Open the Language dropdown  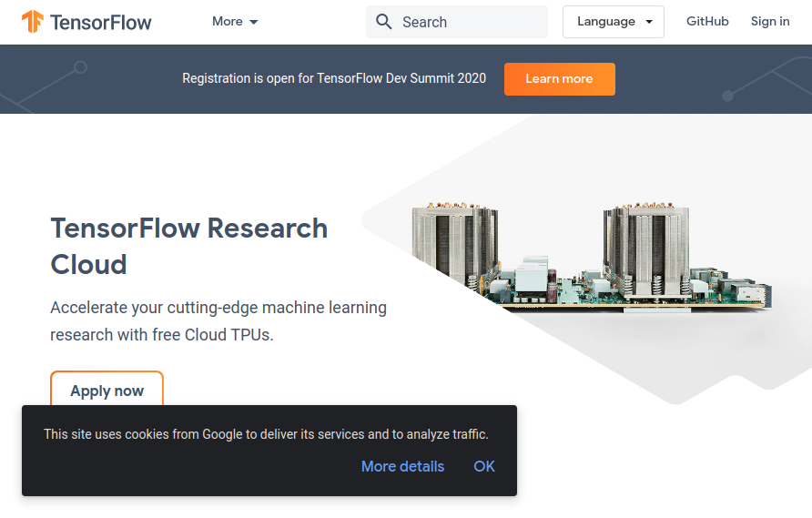[614, 22]
